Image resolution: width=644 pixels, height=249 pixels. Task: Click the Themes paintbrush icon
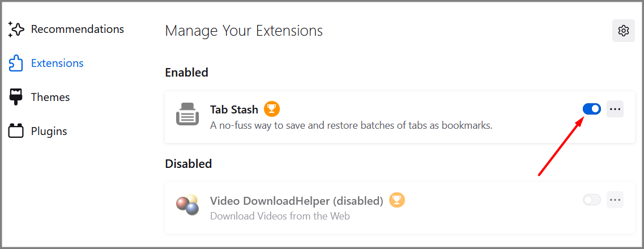pyautogui.click(x=16, y=98)
